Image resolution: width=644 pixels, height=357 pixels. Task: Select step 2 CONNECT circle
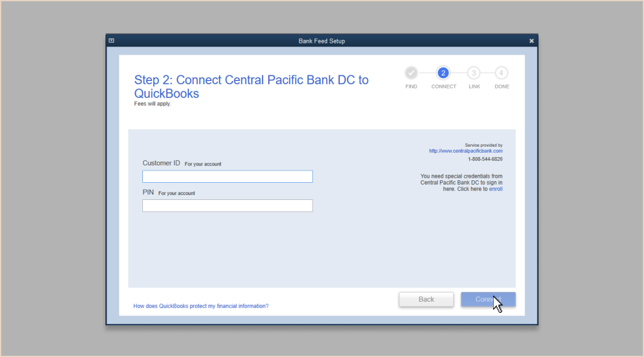click(x=443, y=73)
